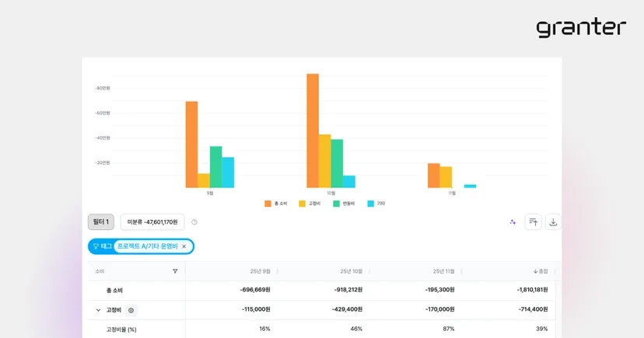
Task: Click the 25년 11월 column header
Action: point(443,271)
